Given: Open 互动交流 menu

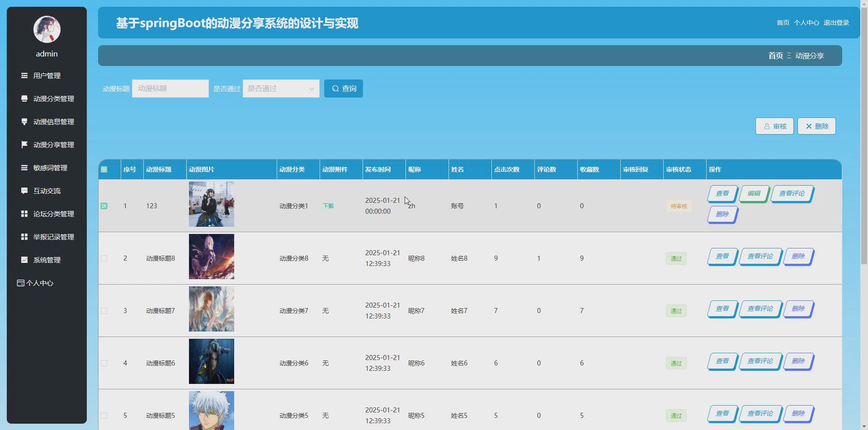Looking at the screenshot, I should [x=47, y=191].
